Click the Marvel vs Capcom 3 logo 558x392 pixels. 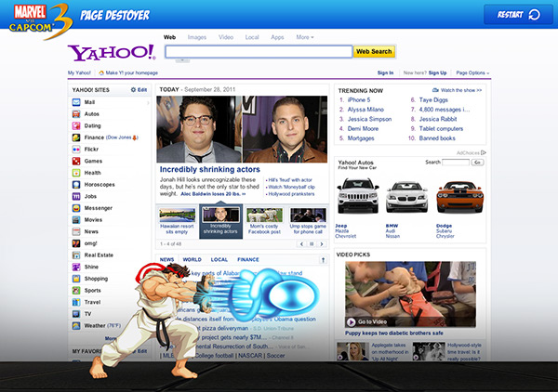point(40,20)
